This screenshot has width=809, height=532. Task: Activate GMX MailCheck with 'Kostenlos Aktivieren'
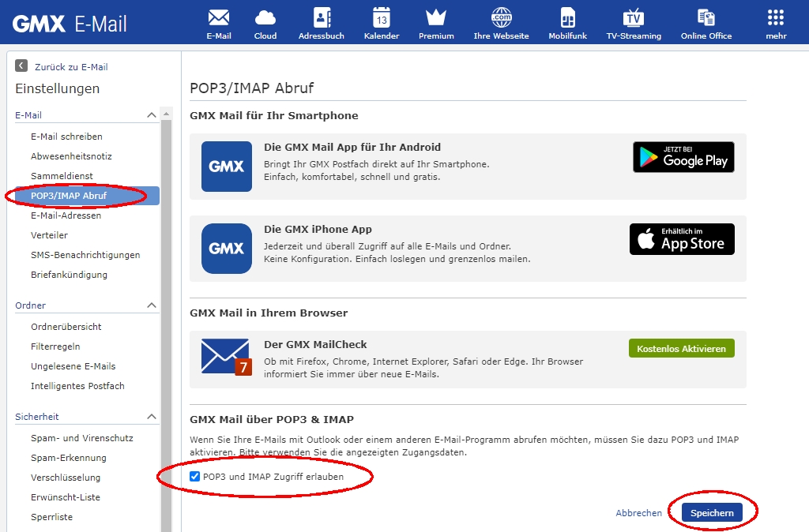pos(681,347)
